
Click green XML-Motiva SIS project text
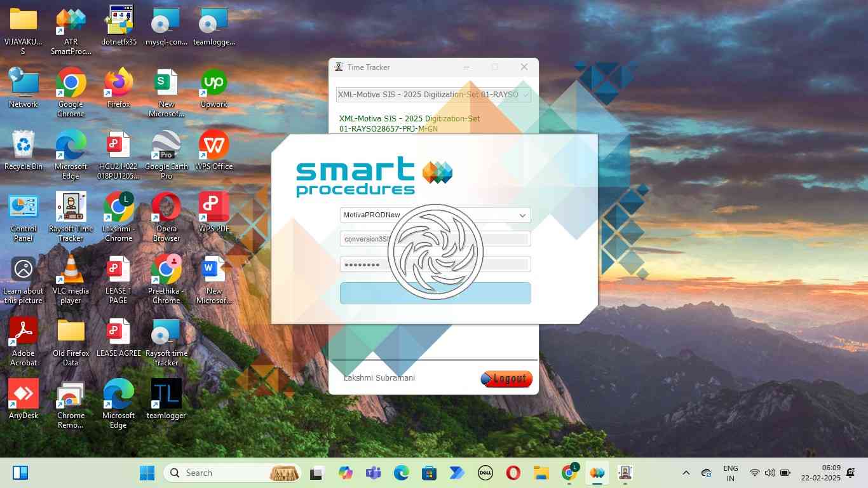[x=409, y=123]
